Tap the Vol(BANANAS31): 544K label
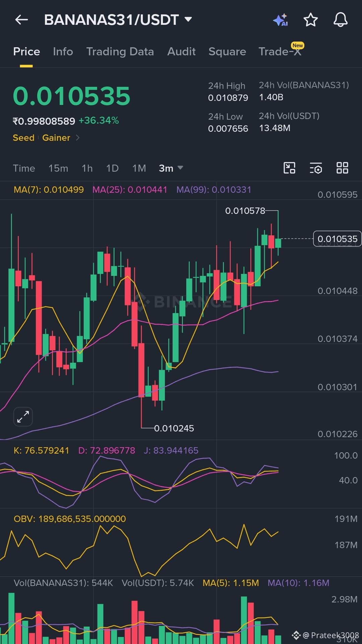The height and width of the screenshot is (644, 362). [63, 583]
